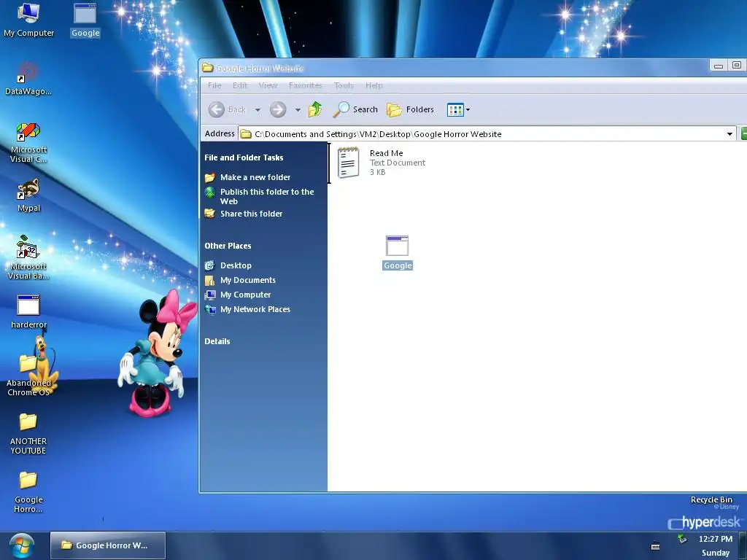The image size is (747, 560).
Task: Expand the Details section
Action: tap(217, 341)
